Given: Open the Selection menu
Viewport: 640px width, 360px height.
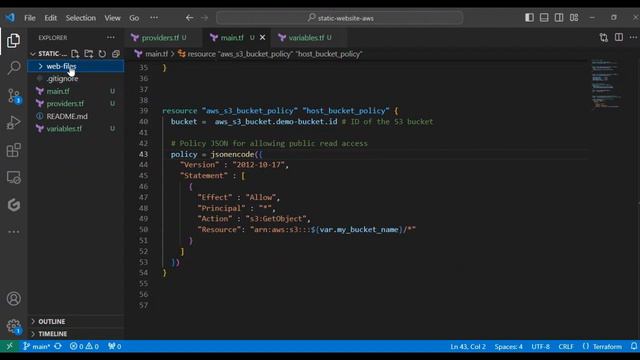Looking at the screenshot, I should (x=81, y=18).
